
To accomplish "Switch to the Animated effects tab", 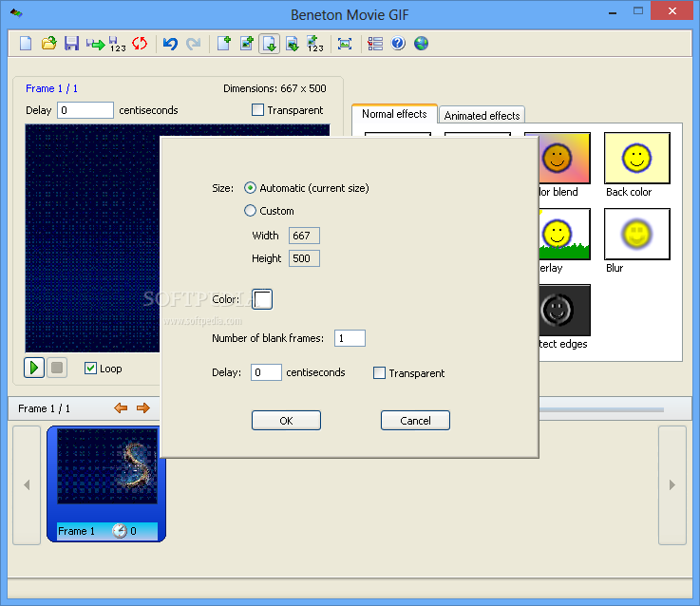I will click(x=482, y=116).
